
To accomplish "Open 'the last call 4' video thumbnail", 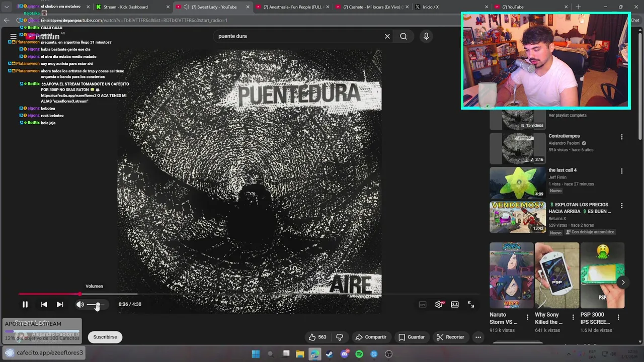I will pyautogui.click(x=518, y=183).
